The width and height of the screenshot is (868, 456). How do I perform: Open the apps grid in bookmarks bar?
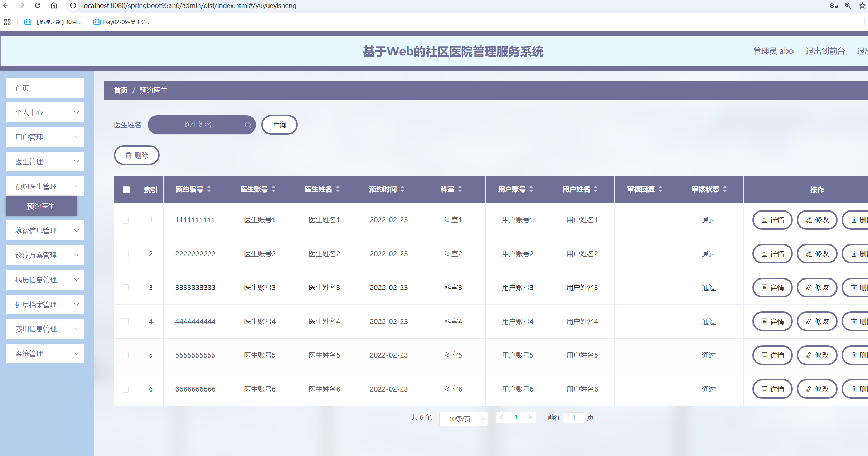tap(7, 22)
